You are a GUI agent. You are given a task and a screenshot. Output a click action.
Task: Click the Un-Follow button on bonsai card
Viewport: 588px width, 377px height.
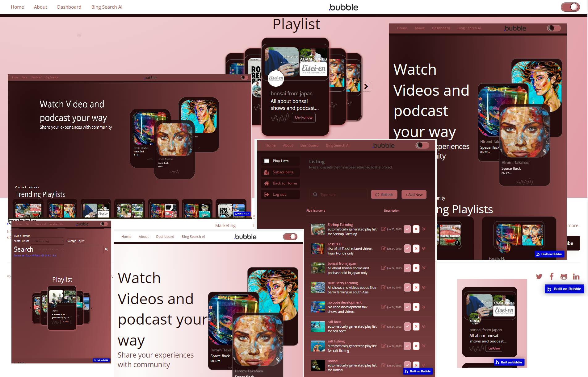pos(303,118)
